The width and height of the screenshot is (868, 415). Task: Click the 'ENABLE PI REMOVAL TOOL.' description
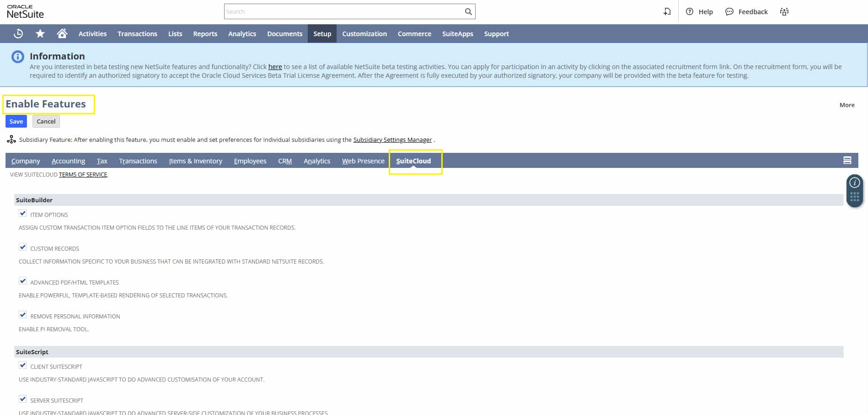pyautogui.click(x=54, y=329)
